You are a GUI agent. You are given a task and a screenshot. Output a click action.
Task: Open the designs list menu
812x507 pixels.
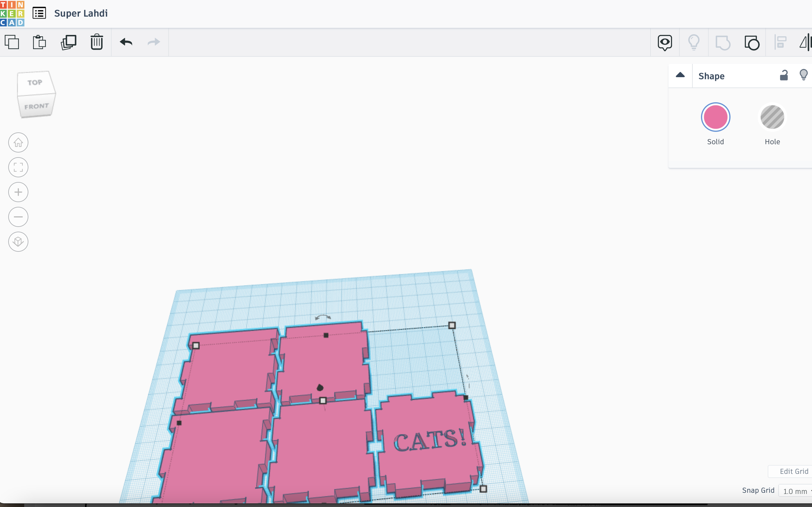(x=39, y=13)
